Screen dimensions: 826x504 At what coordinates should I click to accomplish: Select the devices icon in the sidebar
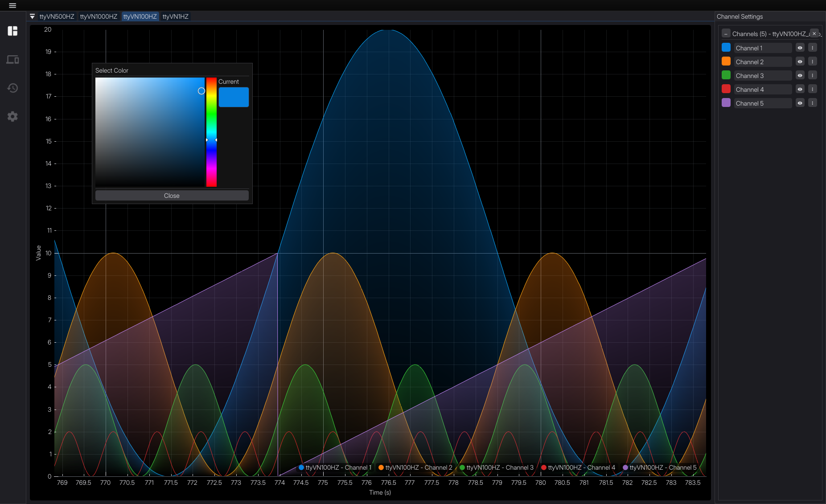click(13, 59)
